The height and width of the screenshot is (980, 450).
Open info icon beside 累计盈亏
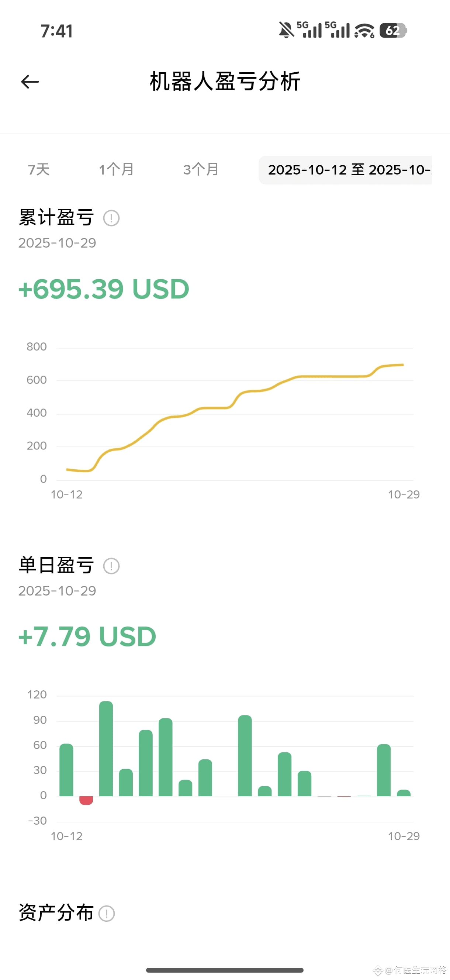[111, 218]
